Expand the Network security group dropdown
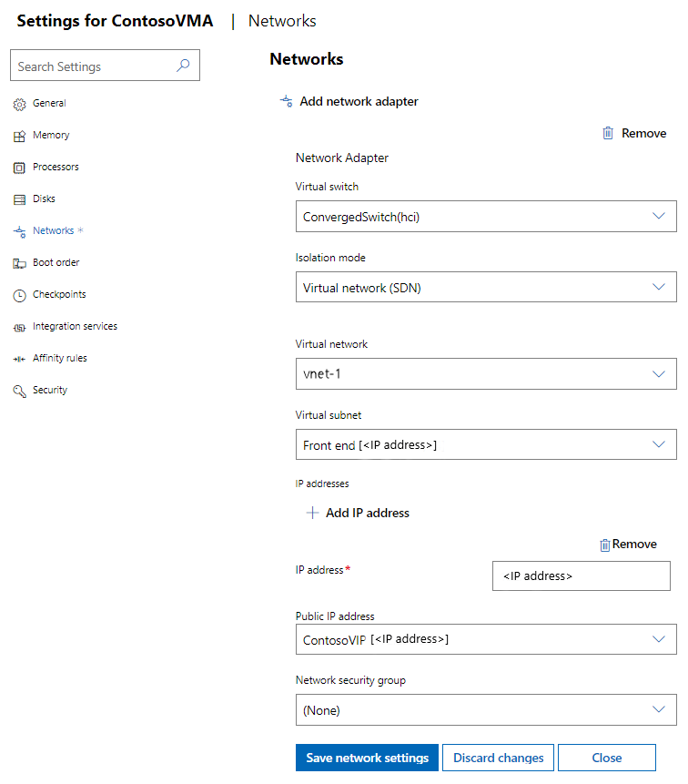Viewport: 688px width, 784px height. 486,709
